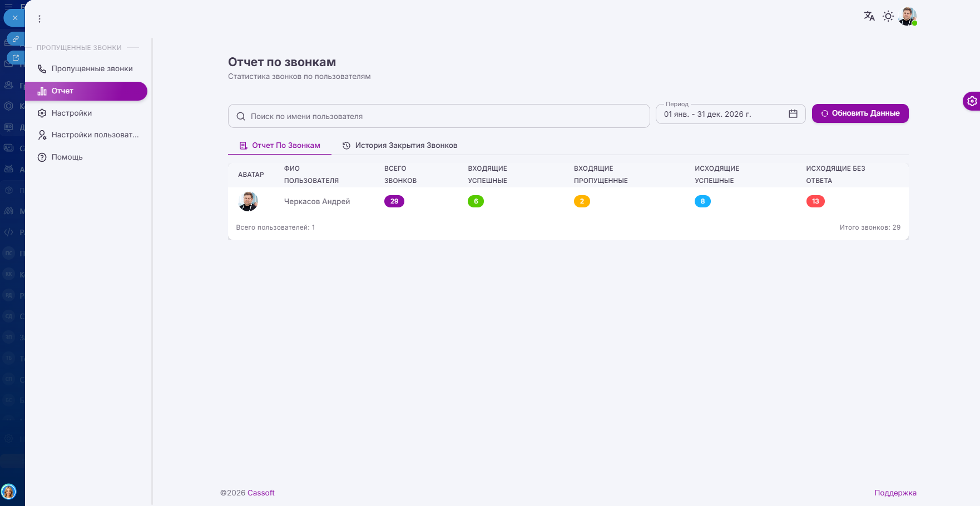980x506 pixels.
Task: Click the purple settings gear on right edge
Action: tap(972, 101)
